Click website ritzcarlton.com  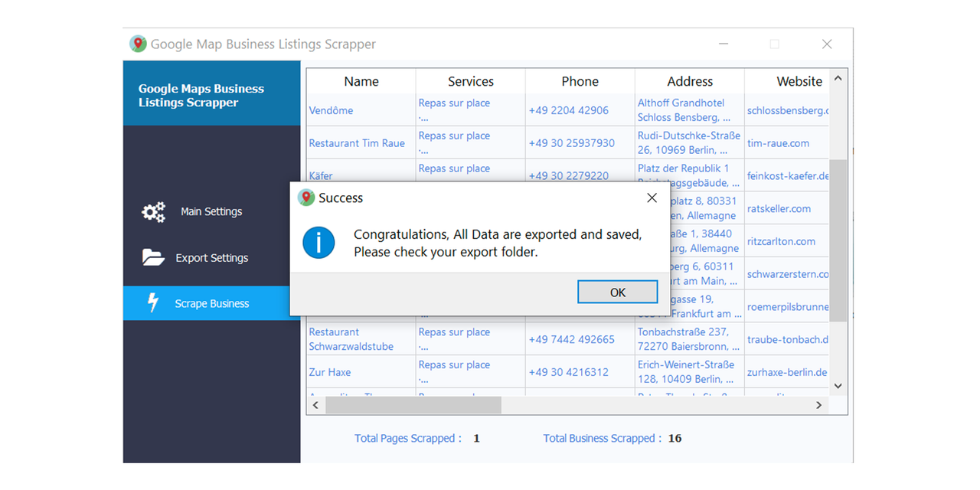787,241
